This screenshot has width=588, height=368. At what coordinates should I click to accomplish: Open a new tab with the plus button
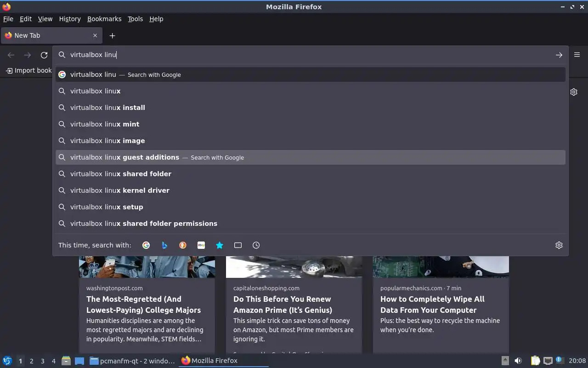pos(112,35)
